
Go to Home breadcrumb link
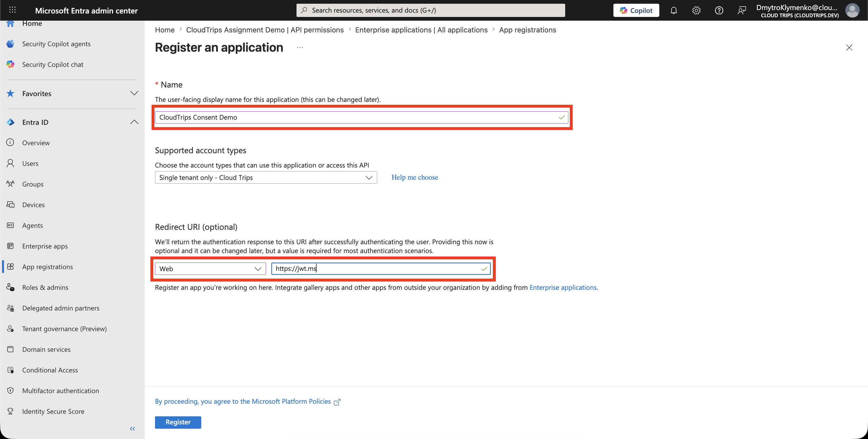[x=165, y=30]
